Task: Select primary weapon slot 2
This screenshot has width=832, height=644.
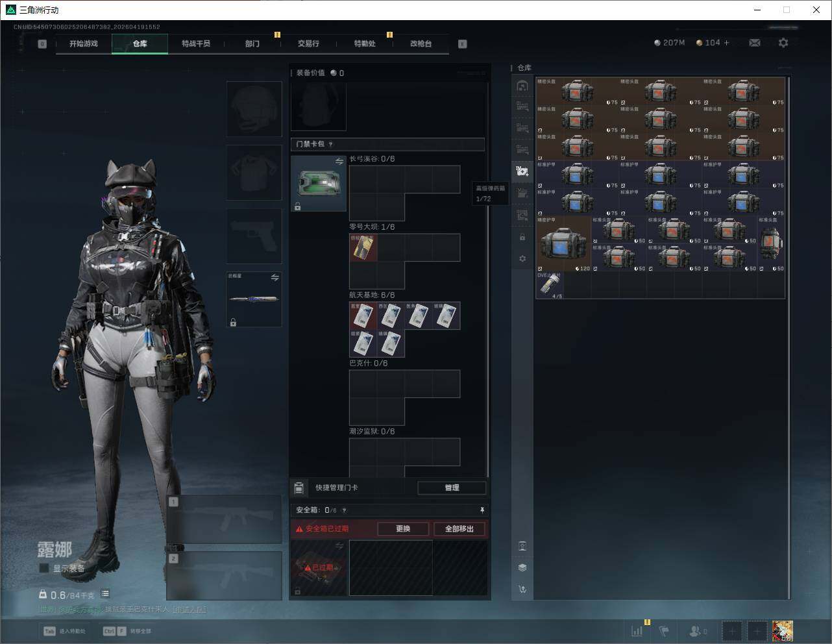Action: [x=224, y=575]
